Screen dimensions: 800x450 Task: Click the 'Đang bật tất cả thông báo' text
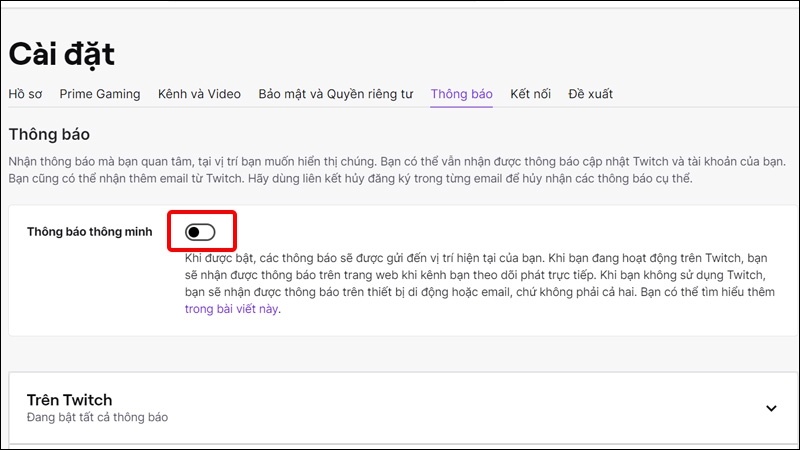97,417
